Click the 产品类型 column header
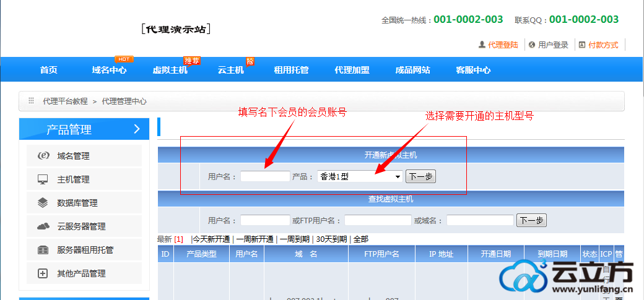Screen dimensions: 644x300 tap(202, 254)
